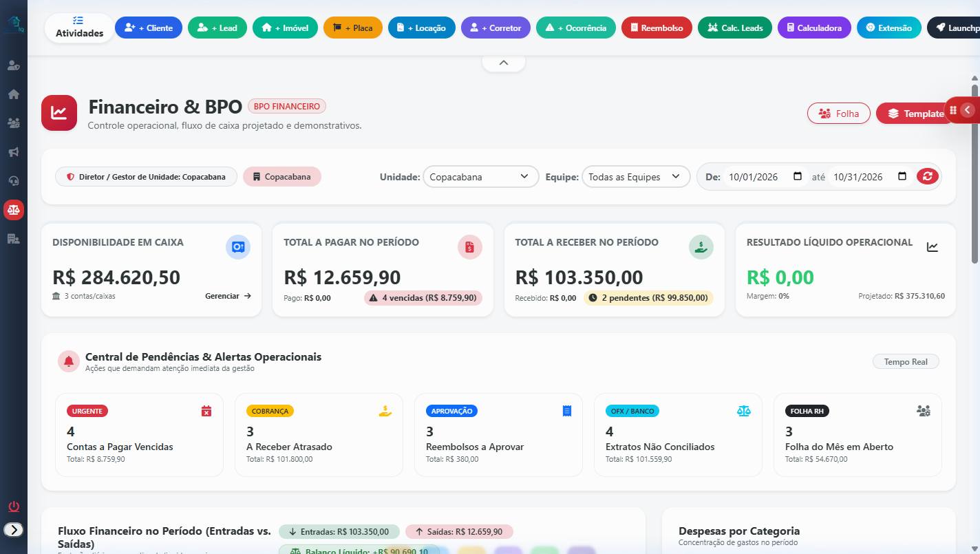The height and width of the screenshot is (554, 980).
Task: Open the Calc. Leads shortcut
Action: pyautogui.click(x=735, y=28)
